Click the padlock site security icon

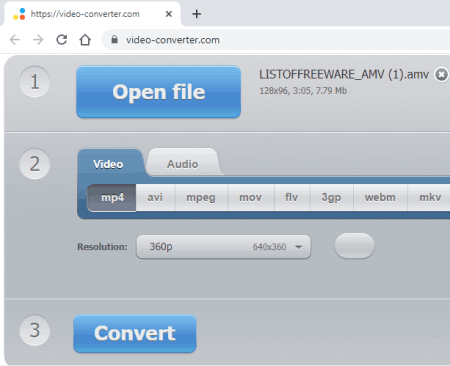114,40
